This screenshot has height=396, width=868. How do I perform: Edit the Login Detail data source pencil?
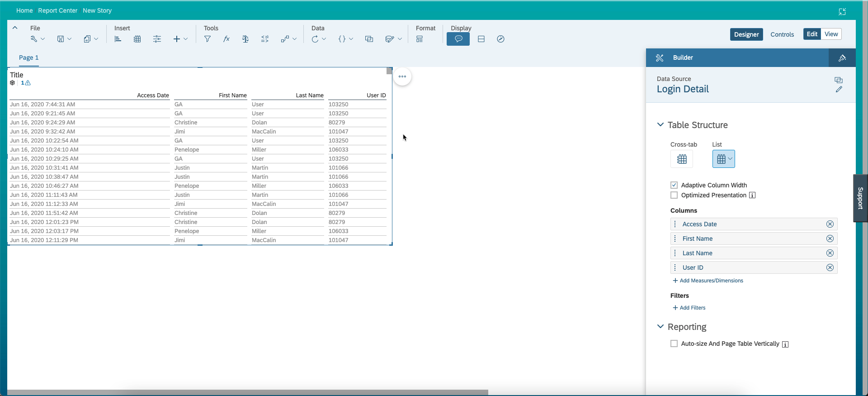[839, 89]
